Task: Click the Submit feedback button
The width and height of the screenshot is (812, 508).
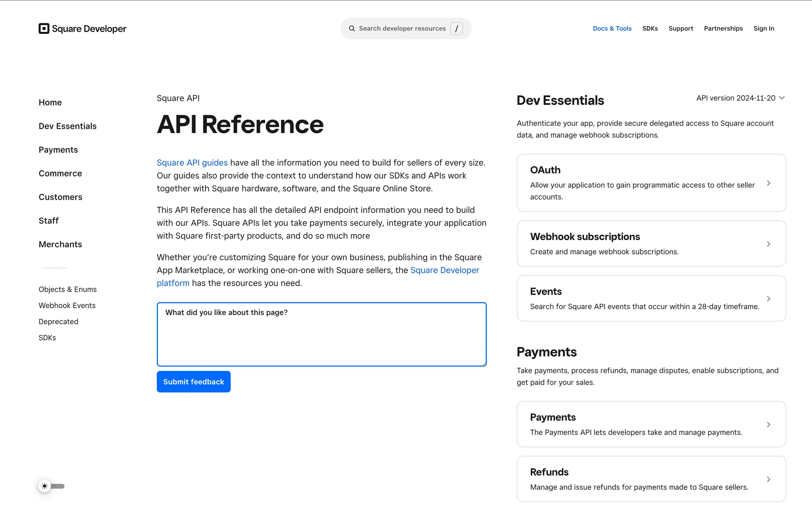Action: tap(194, 382)
